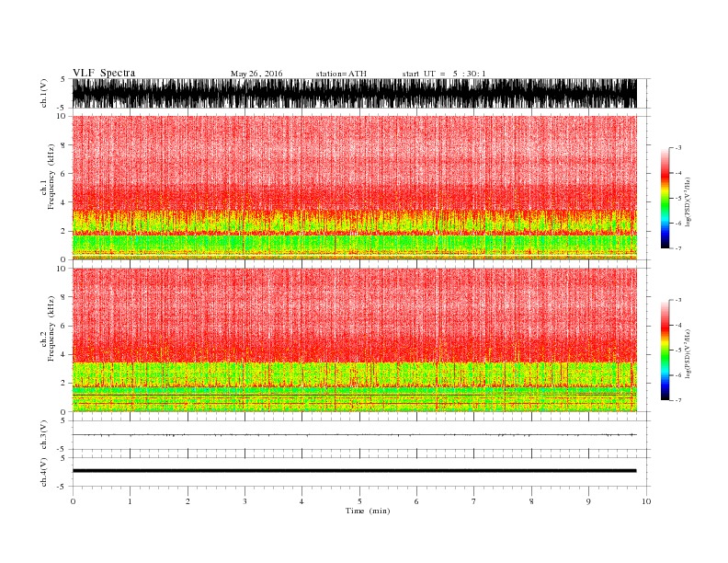
Task: Click the "-7" value on lower colorbar
Action: click(677, 400)
